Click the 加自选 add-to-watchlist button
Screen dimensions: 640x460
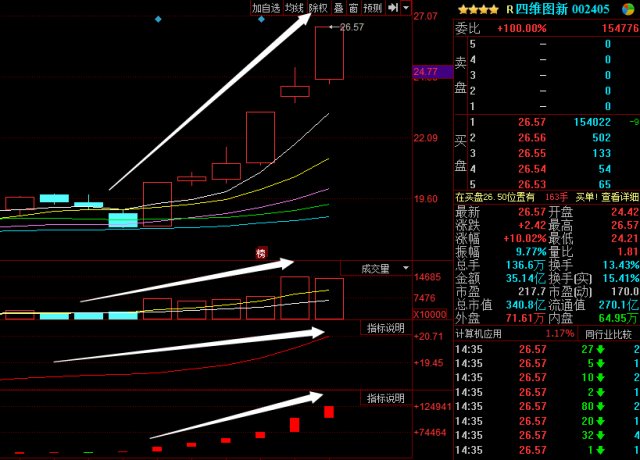click(x=265, y=7)
